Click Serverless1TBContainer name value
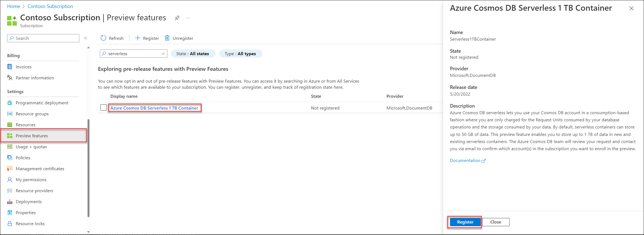Screen dimensions: 644x235 (473, 39)
